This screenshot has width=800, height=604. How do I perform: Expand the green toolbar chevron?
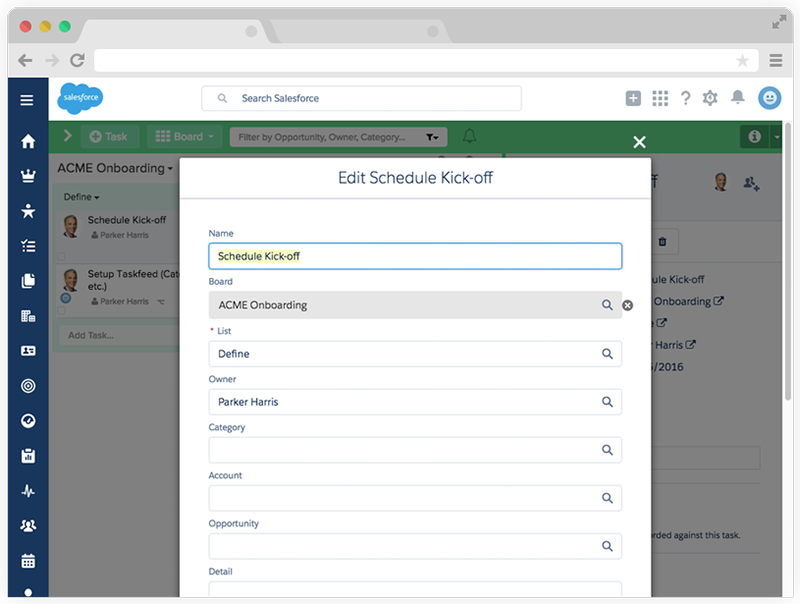67,136
